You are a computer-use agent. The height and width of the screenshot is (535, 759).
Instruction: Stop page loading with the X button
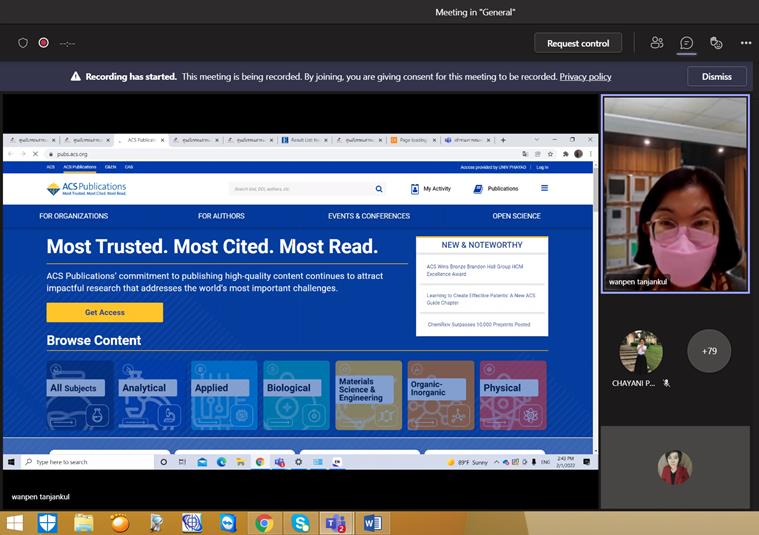pyautogui.click(x=35, y=154)
